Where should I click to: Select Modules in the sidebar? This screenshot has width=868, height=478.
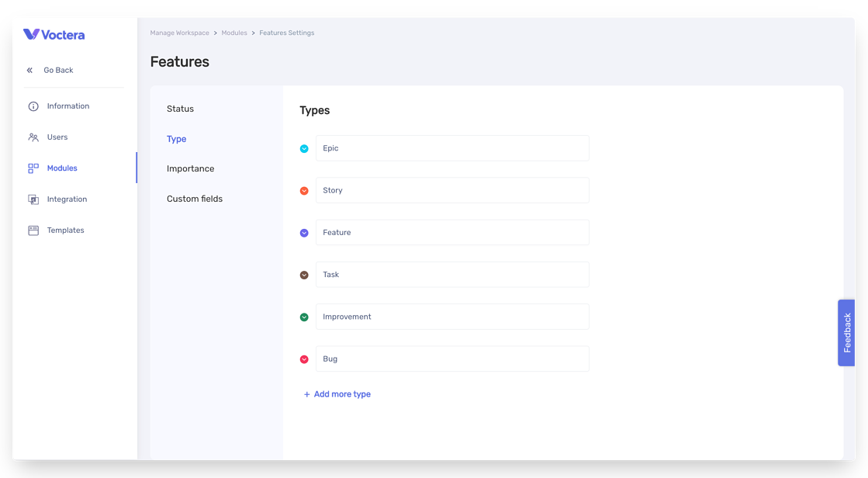click(x=62, y=168)
